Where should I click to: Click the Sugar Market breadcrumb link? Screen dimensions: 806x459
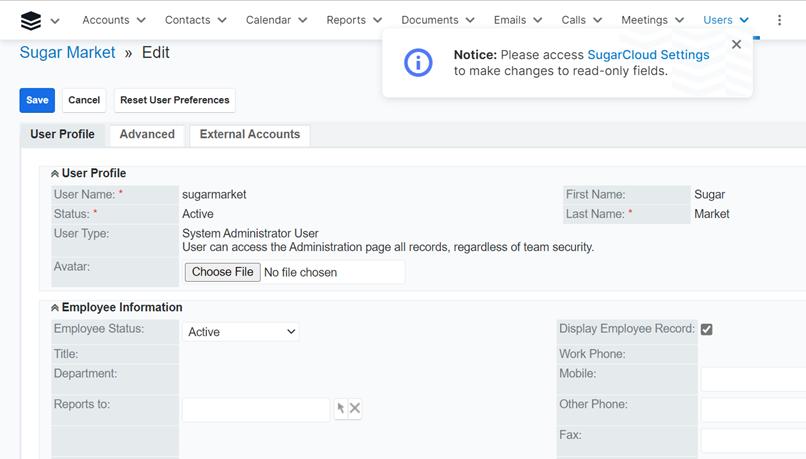[x=67, y=52]
